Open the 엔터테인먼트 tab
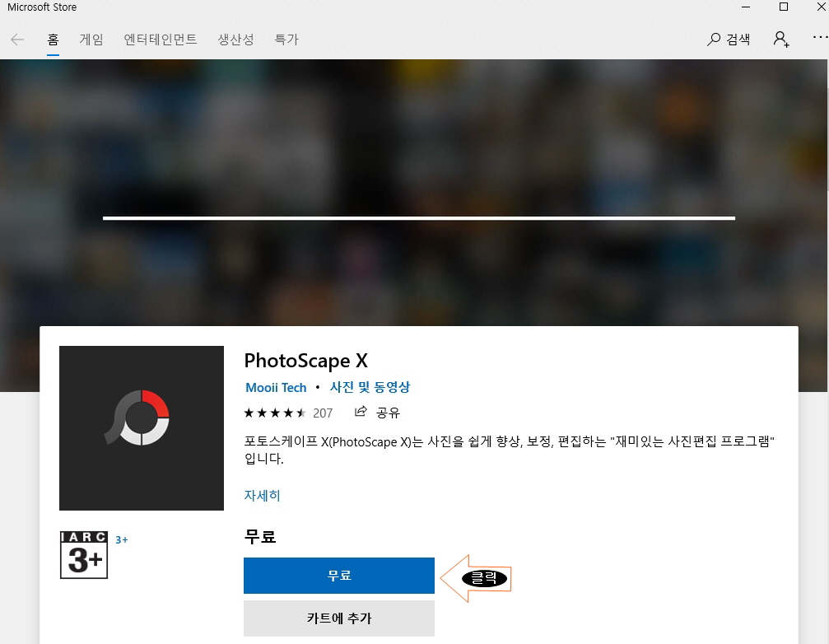 point(161,40)
